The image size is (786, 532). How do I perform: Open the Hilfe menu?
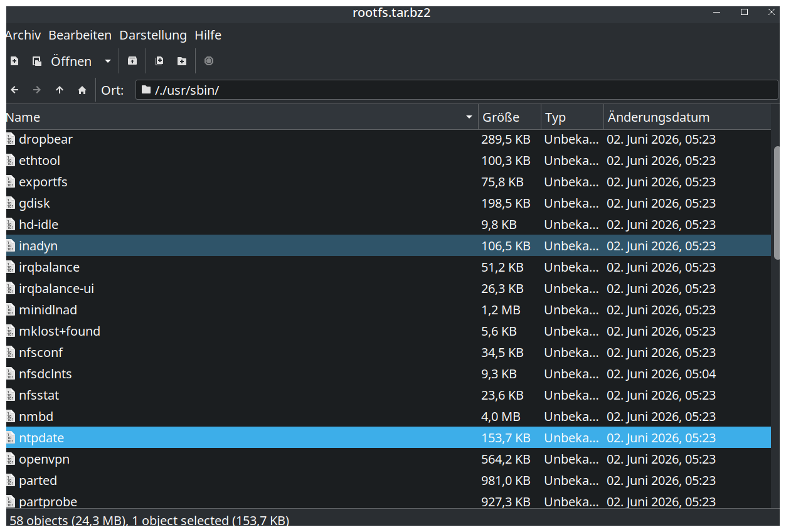(208, 35)
